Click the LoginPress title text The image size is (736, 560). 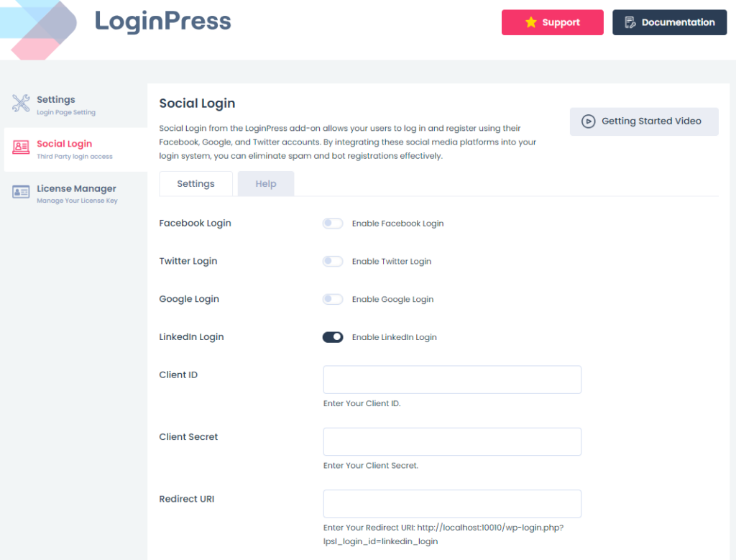(163, 21)
